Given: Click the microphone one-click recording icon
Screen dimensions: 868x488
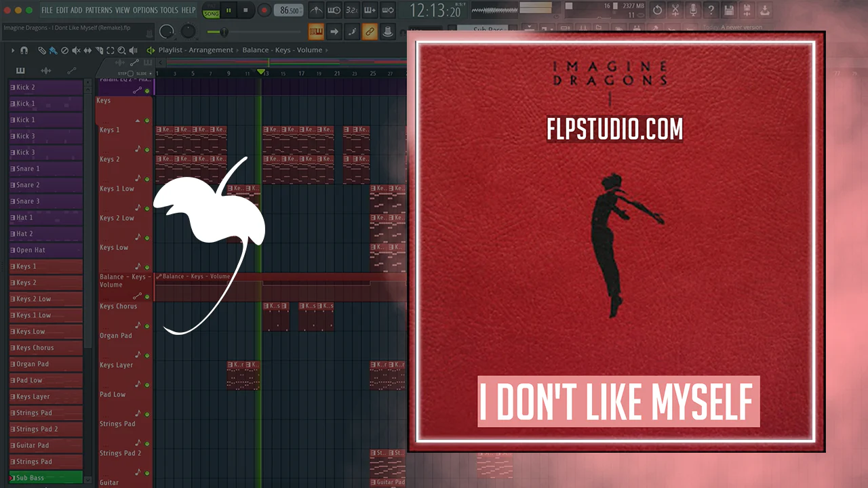Looking at the screenshot, I should 693,10.
